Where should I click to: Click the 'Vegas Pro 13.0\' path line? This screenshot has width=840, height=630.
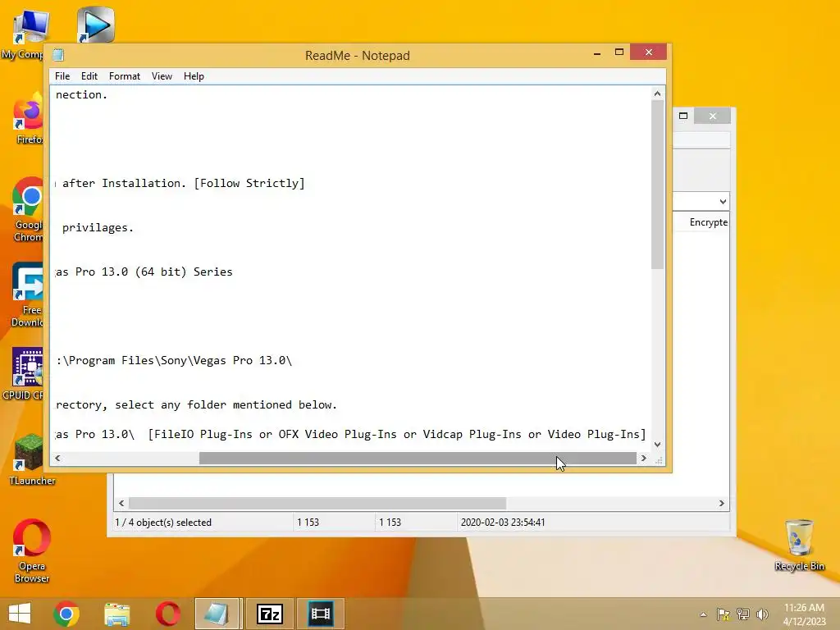pos(174,361)
